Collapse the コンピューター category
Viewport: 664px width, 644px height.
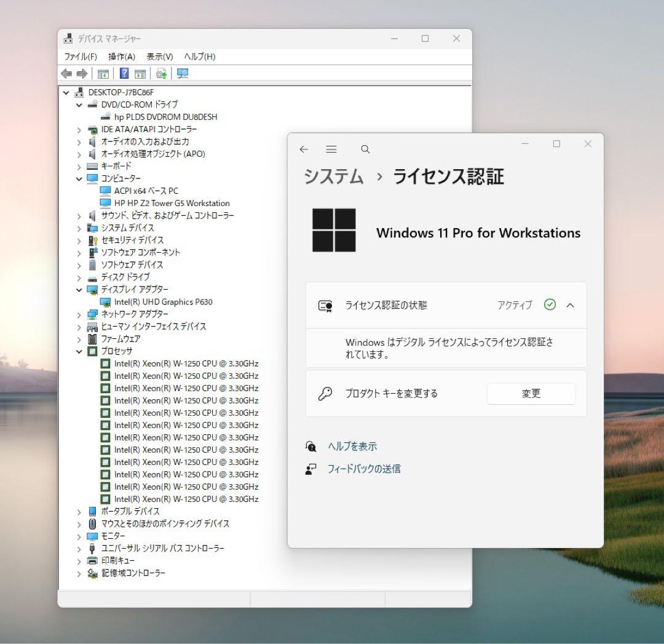(x=79, y=179)
